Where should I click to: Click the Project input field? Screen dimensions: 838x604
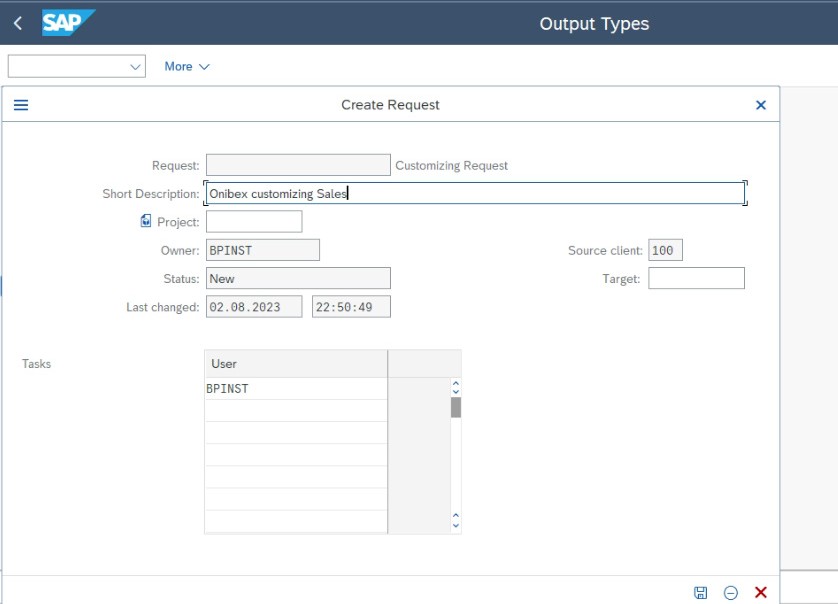pos(254,222)
